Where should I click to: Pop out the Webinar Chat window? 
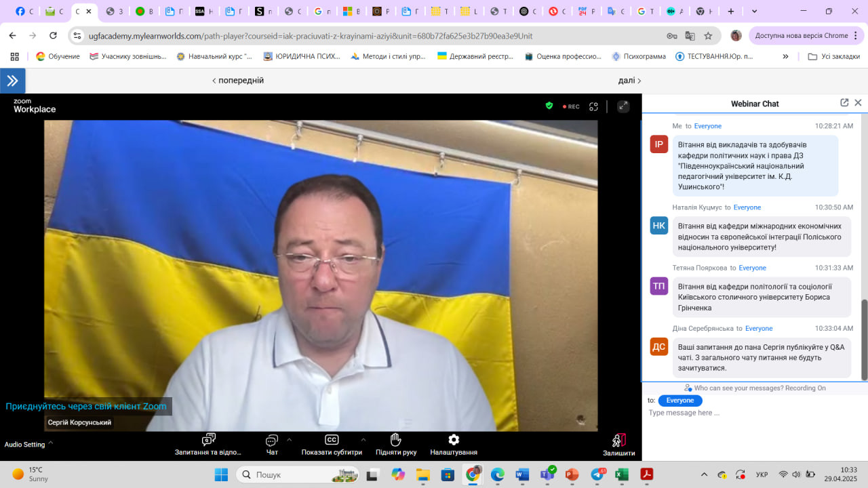coord(844,103)
